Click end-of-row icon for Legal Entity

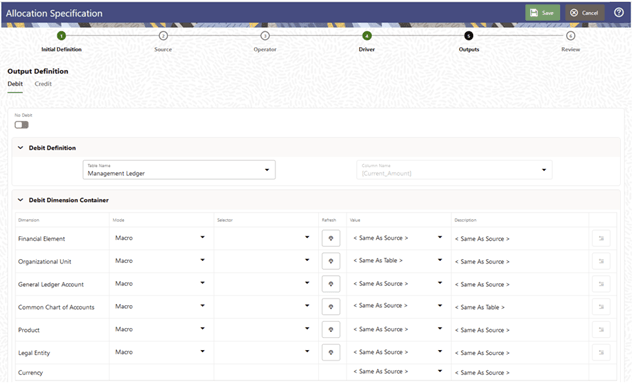click(x=601, y=353)
